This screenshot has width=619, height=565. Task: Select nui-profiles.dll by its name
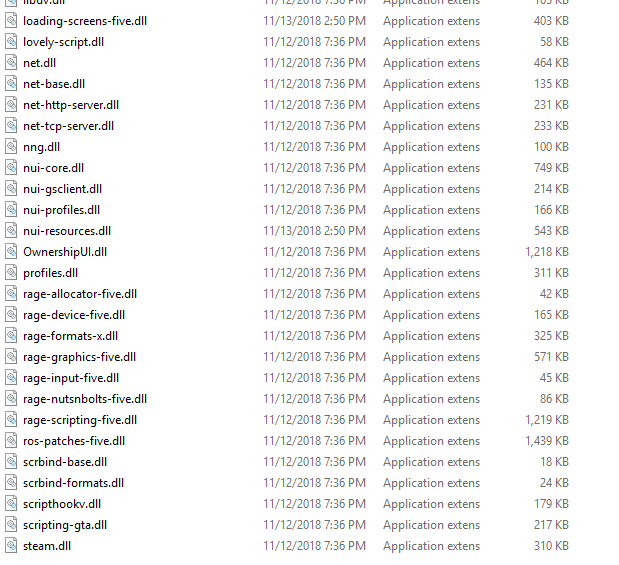(62, 210)
